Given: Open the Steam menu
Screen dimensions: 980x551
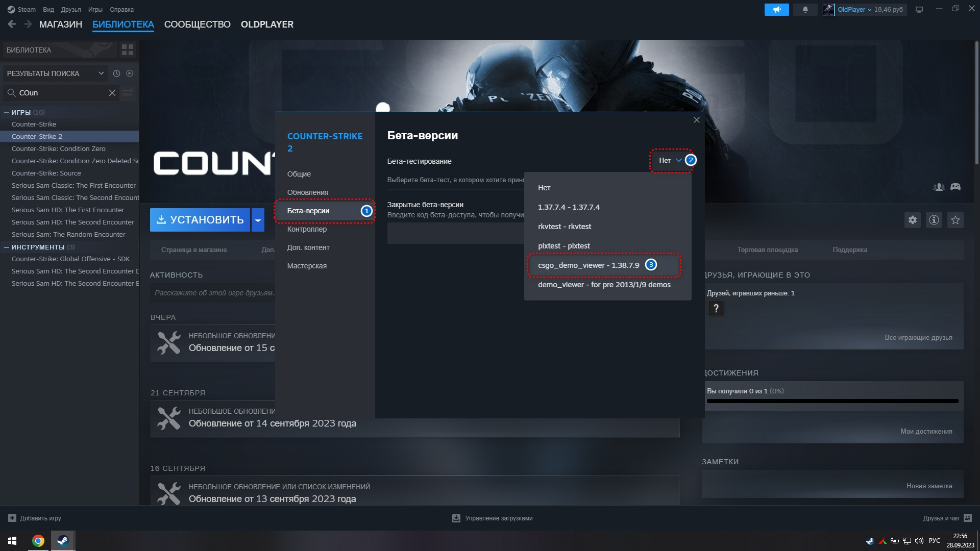Looking at the screenshot, I should [21, 10].
